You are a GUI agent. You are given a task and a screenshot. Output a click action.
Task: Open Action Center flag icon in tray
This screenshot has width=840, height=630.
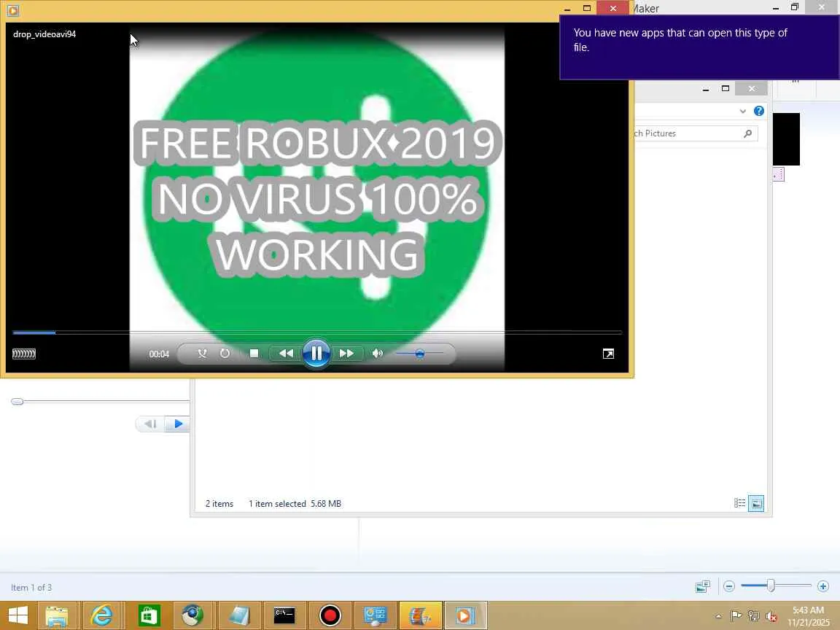click(x=736, y=616)
